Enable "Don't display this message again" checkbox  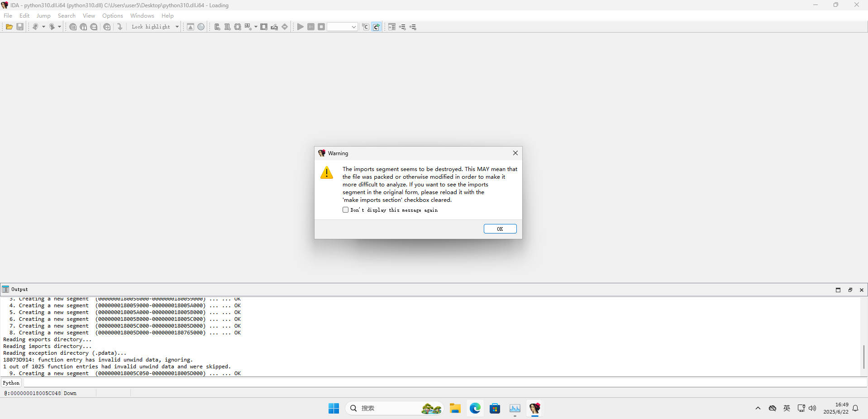pos(346,210)
